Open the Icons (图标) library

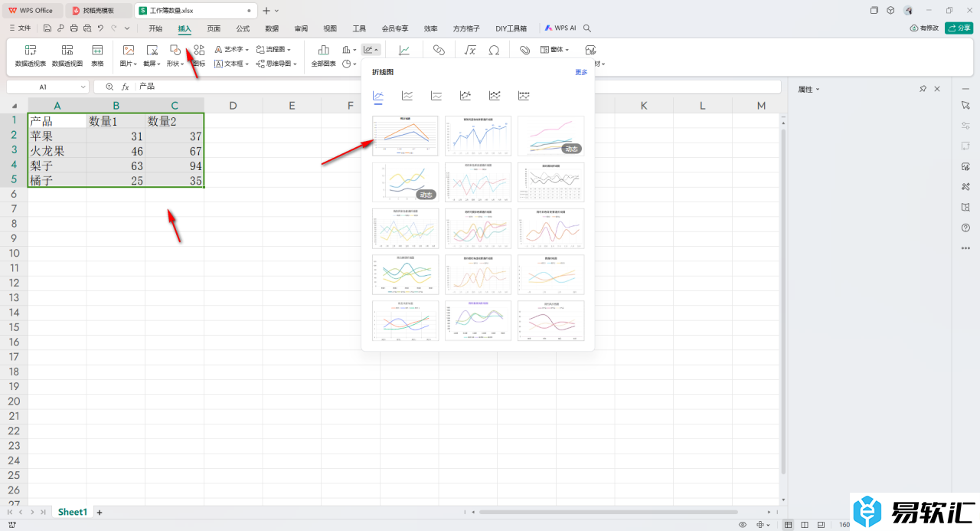(x=199, y=55)
